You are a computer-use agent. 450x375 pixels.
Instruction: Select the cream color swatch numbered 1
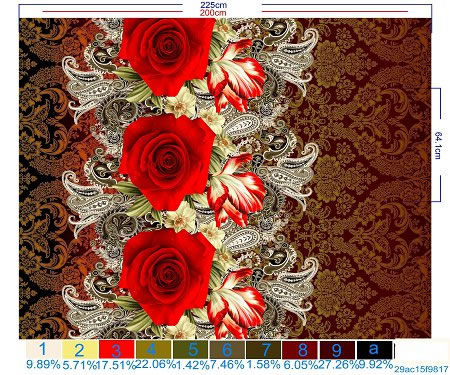(44, 349)
